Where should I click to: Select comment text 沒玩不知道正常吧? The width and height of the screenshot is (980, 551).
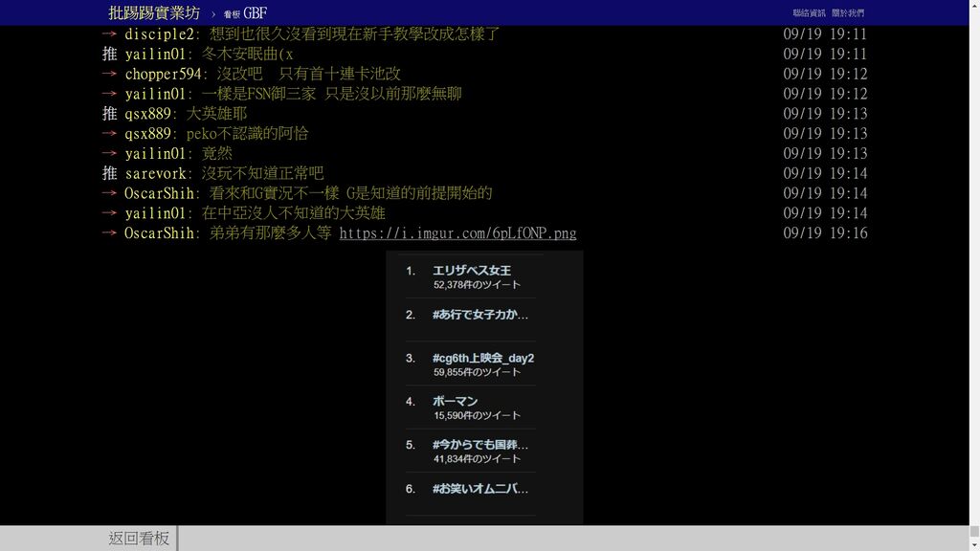point(262,173)
